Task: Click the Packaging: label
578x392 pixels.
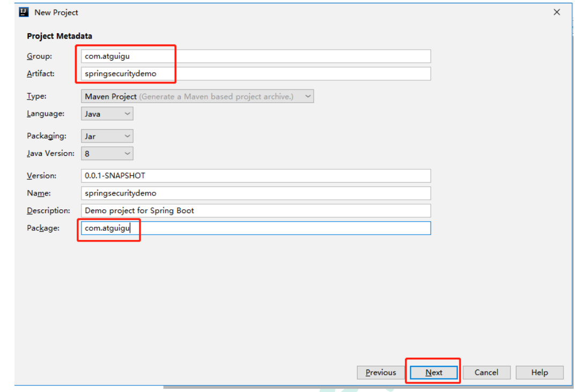Action: pos(47,136)
